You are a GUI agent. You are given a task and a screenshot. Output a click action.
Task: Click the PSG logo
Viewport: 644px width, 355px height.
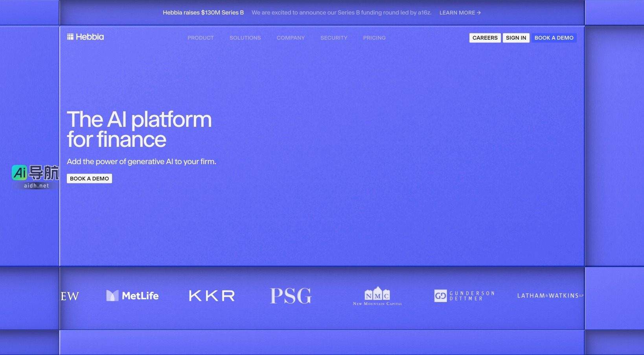pyautogui.click(x=291, y=296)
